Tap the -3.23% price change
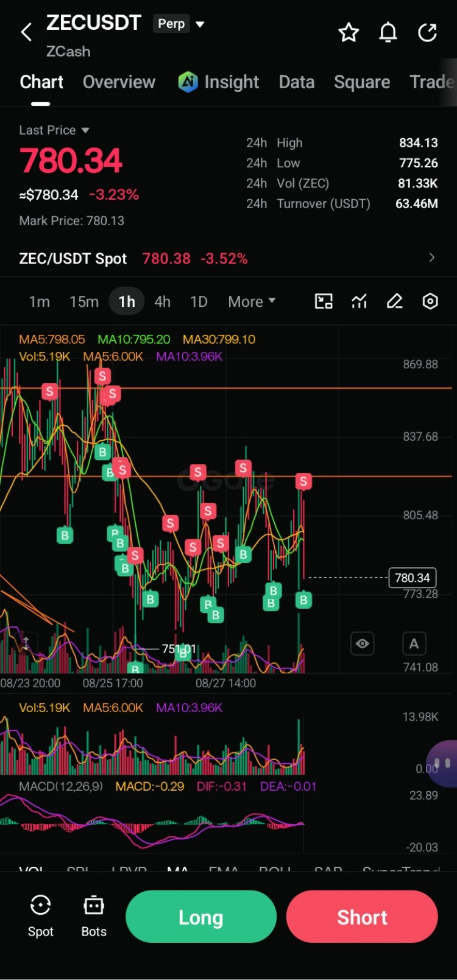 (114, 195)
